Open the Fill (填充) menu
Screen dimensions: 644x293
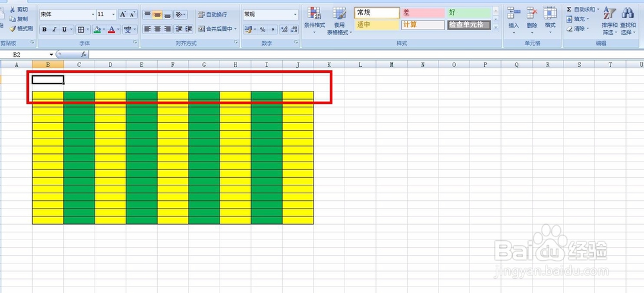(577, 19)
